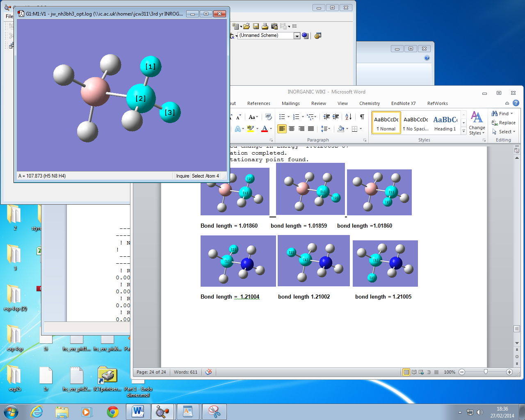The height and width of the screenshot is (420, 525).
Task: Open the Review tab
Action: 319,103
